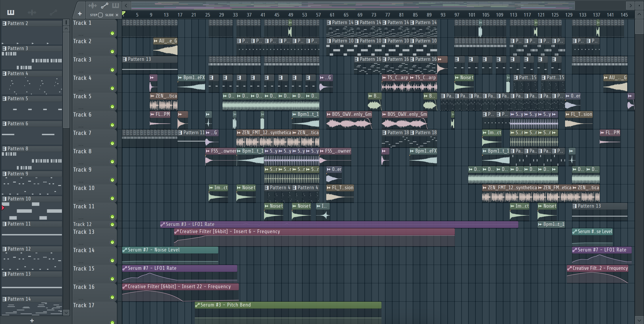Image resolution: width=644 pixels, height=324 pixels.
Task: Click the plus tab beside Track 1 header
Action: (80, 13)
